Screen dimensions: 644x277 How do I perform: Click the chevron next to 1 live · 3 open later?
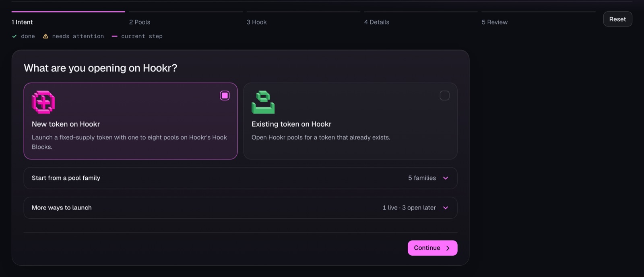[x=446, y=208]
